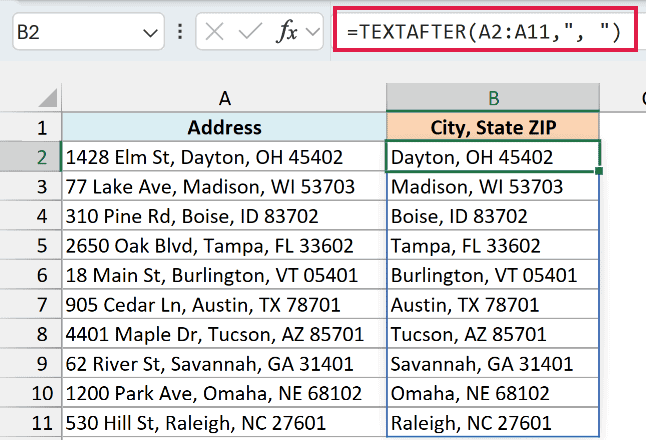Select row 8 header
This screenshot has width=646, height=440.
(31, 334)
